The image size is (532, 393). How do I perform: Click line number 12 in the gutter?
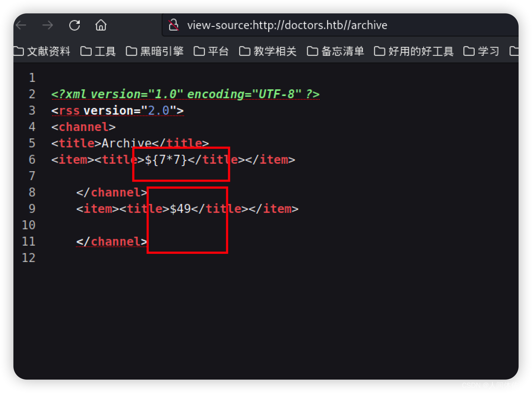click(29, 258)
